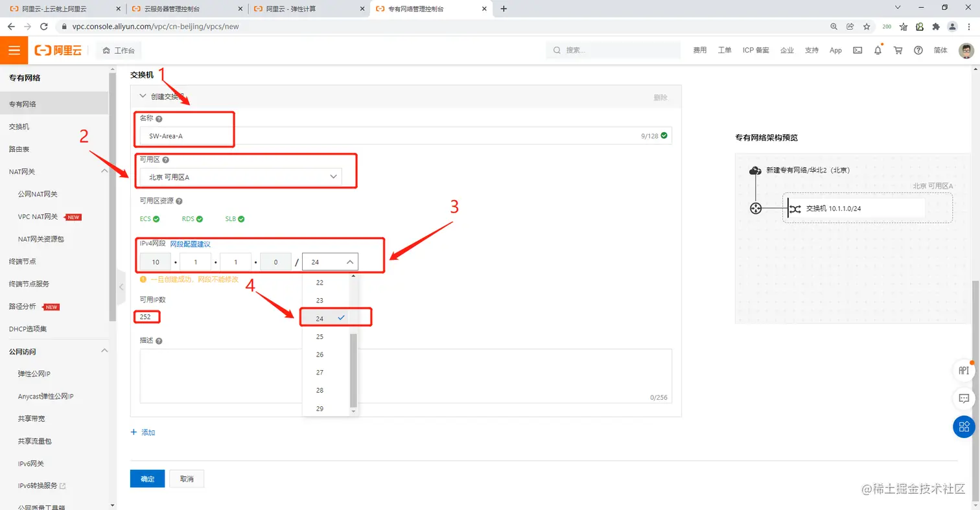Open the blue grid quick-menu button

(x=964, y=426)
